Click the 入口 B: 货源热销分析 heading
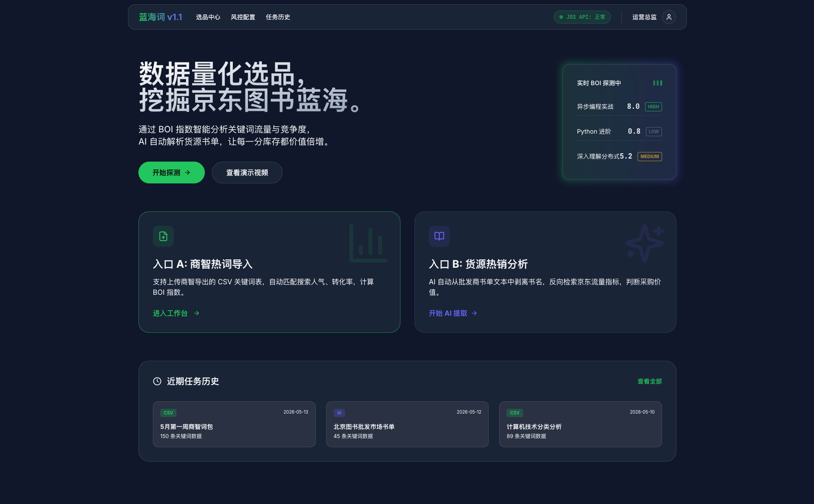 [x=478, y=264]
